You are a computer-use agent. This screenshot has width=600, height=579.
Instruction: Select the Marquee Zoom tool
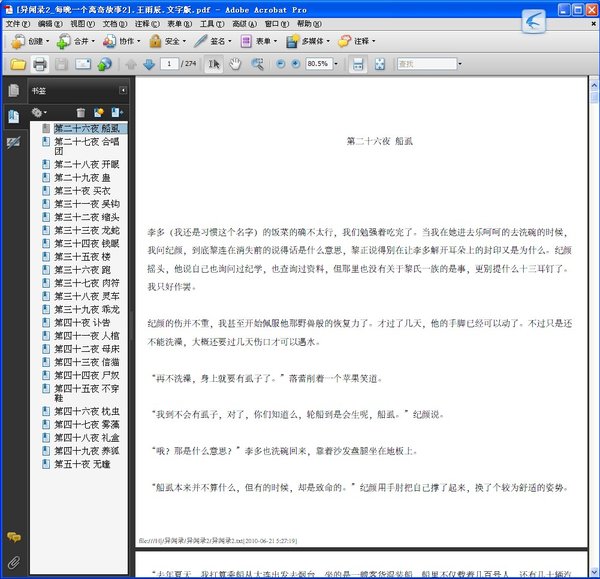pos(257,64)
